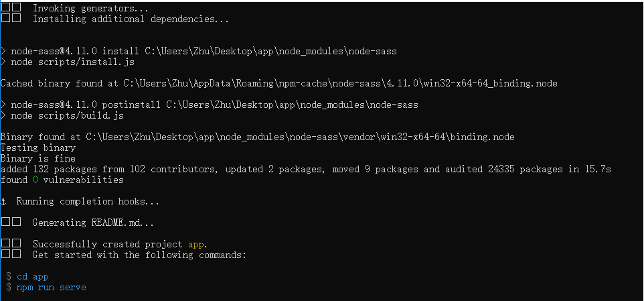644x301 pixels.
Task: Click the yellow "app" project name
Action: coord(195,244)
